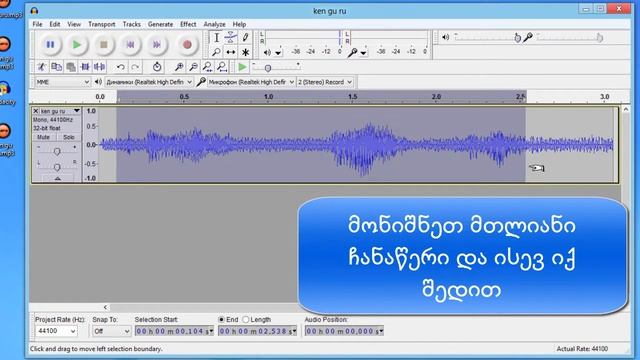This screenshot has height=360, width=640.
Task: Click the track pan slider
Action: coord(57,167)
